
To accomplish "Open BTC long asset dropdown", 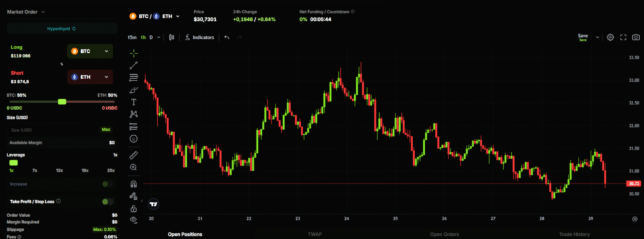I will pos(90,52).
